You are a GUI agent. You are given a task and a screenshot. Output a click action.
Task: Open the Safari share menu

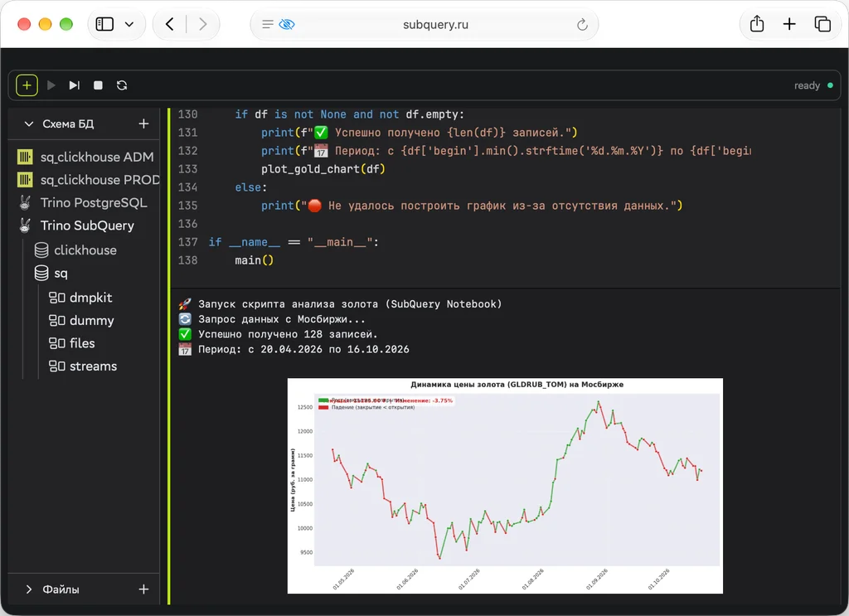757,24
